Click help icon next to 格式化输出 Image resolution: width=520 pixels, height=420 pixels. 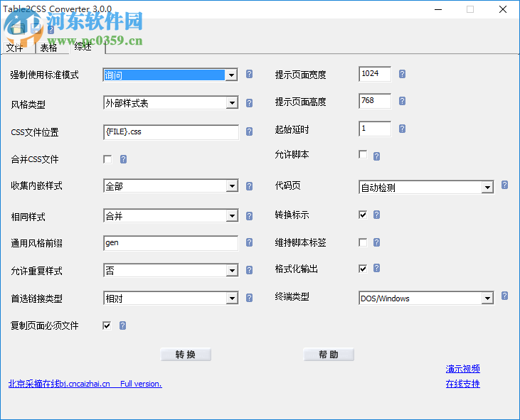pyautogui.click(x=377, y=268)
